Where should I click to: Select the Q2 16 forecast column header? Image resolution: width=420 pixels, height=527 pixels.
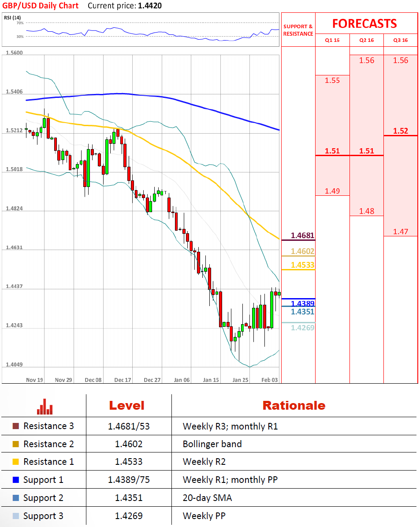(x=367, y=40)
